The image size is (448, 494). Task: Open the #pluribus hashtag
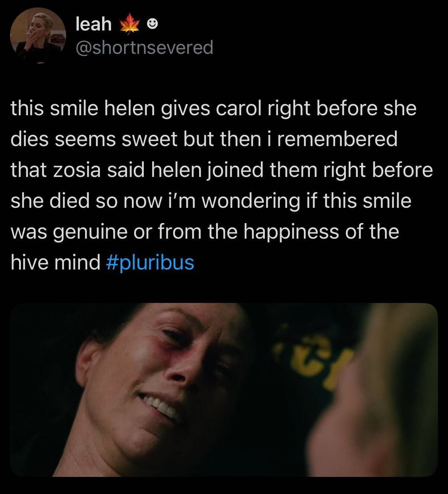coord(150,263)
